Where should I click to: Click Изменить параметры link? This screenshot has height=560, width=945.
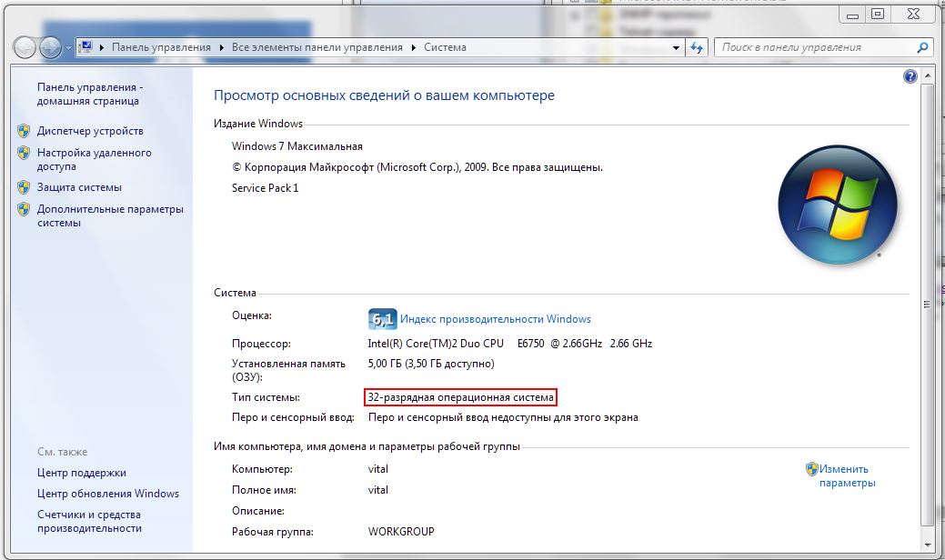tap(847, 475)
